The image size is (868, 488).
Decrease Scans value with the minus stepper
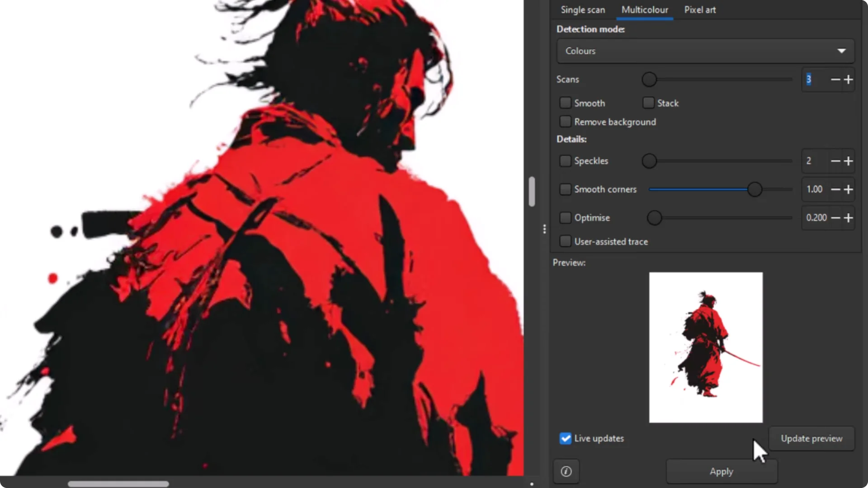[x=835, y=80]
